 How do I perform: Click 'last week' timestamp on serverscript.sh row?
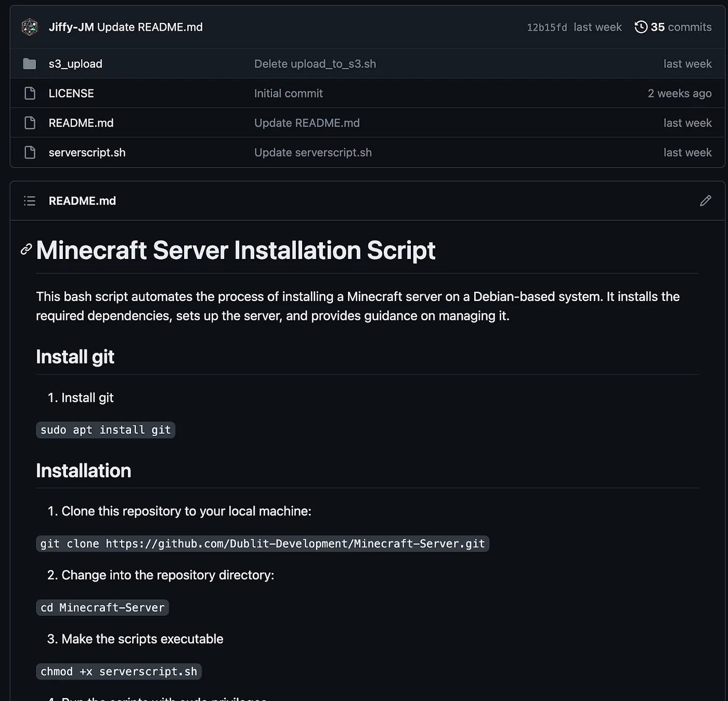click(687, 153)
